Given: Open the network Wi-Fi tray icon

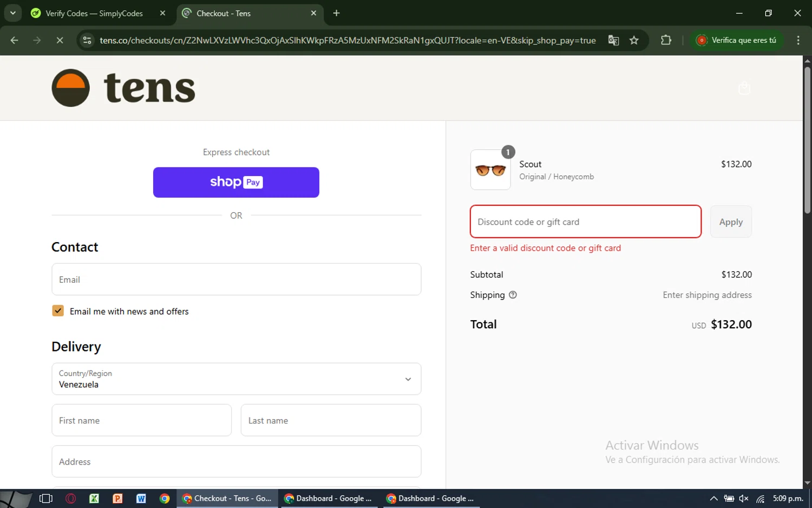Looking at the screenshot, I should (x=760, y=498).
